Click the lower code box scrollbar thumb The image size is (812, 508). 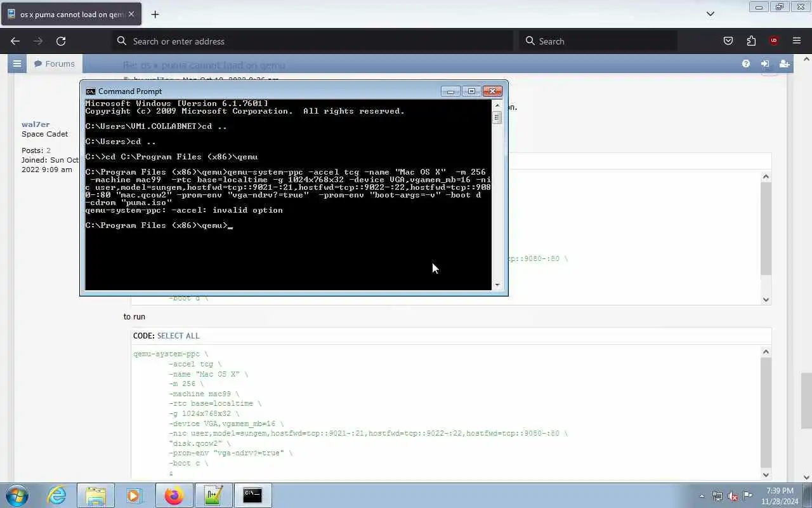[x=766, y=413]
